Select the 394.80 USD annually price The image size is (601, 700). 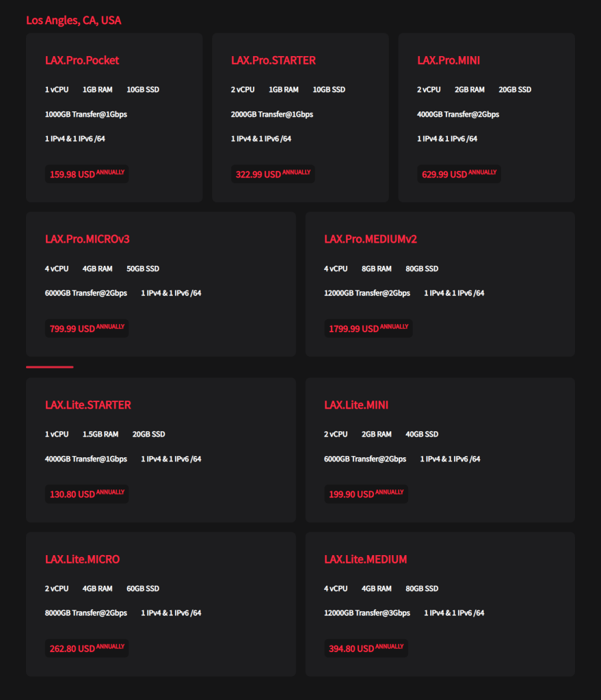point(366,649)
